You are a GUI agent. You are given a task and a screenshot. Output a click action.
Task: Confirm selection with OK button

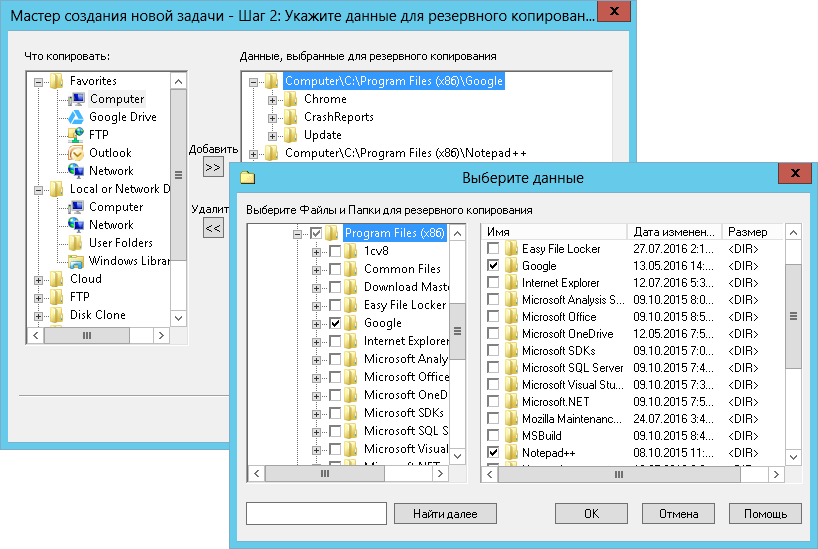click(x=591, y=514)
